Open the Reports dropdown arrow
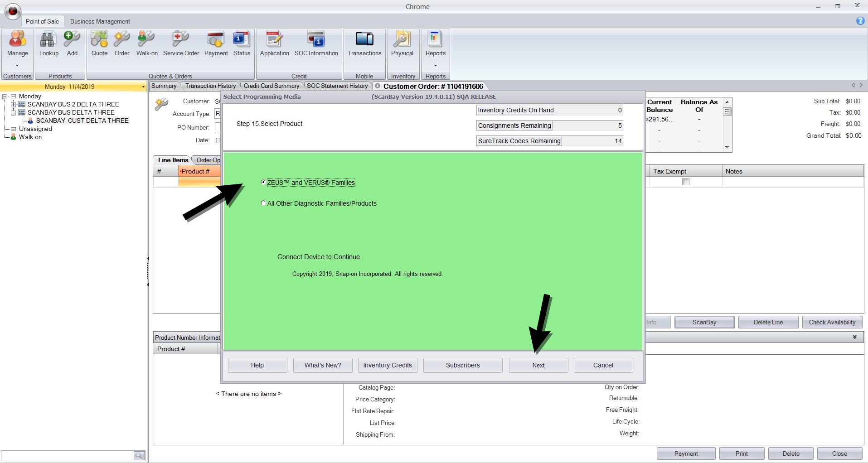 coord(436,65)
